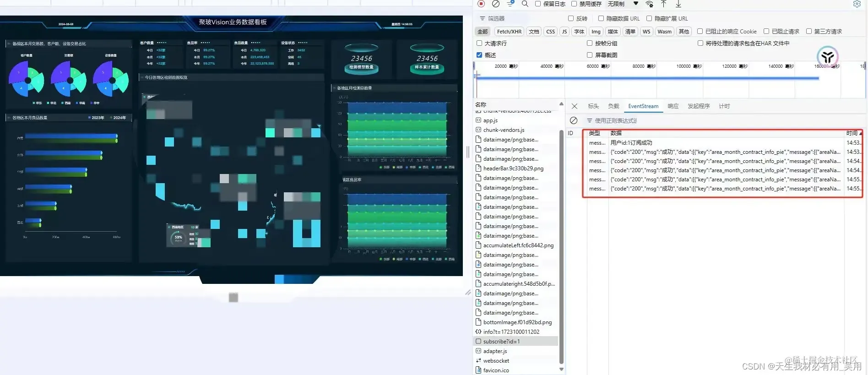Select accumulateLeft.fc6c8442.png request
Viewport: 868px width, 375px height.
515,245
